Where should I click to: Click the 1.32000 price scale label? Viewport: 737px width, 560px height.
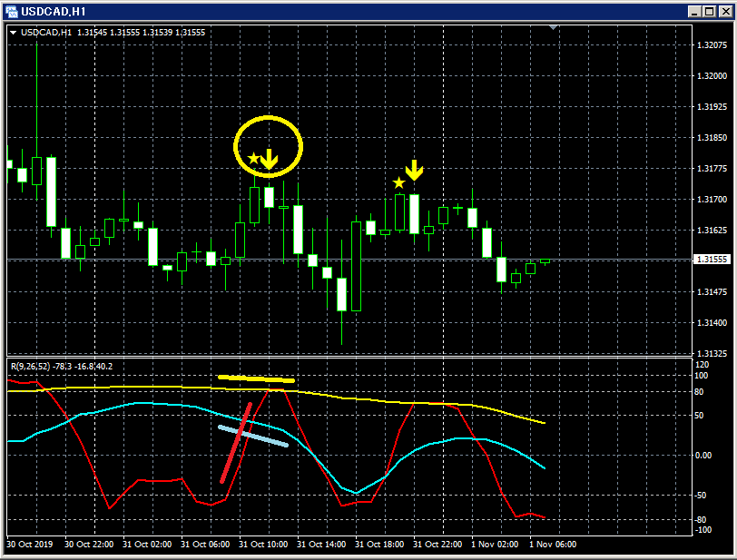pos(712,75)
